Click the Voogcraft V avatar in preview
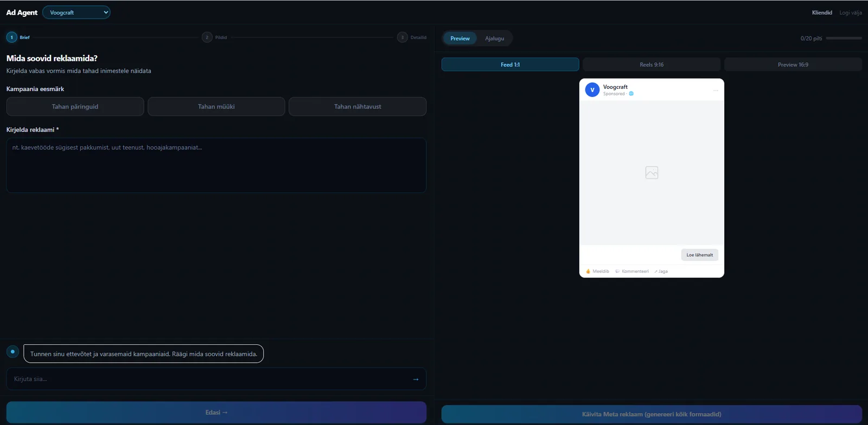This screenshot has width=868, height=425. click(592, 90)
